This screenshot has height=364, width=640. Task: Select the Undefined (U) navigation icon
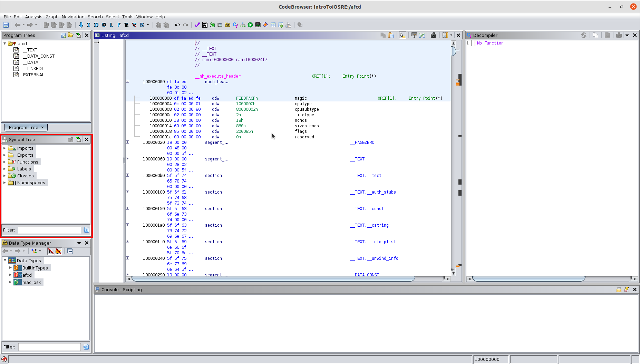click(104, 25)
